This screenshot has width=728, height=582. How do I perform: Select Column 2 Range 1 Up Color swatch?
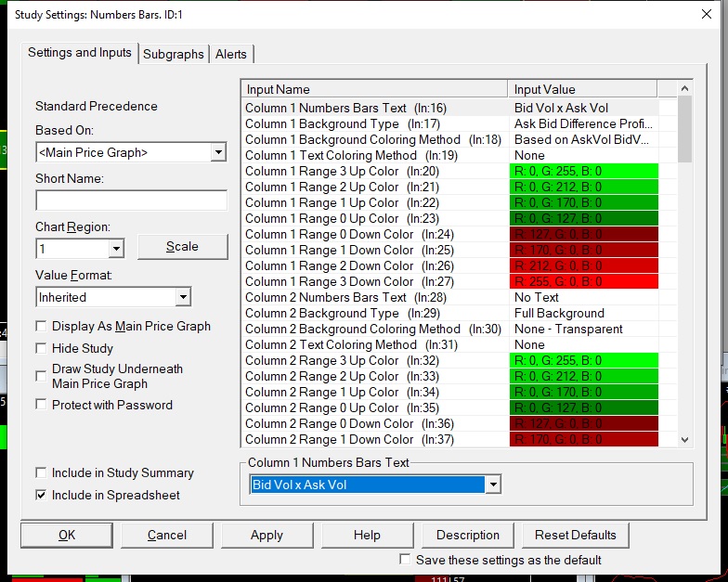(x=583, y=392)
